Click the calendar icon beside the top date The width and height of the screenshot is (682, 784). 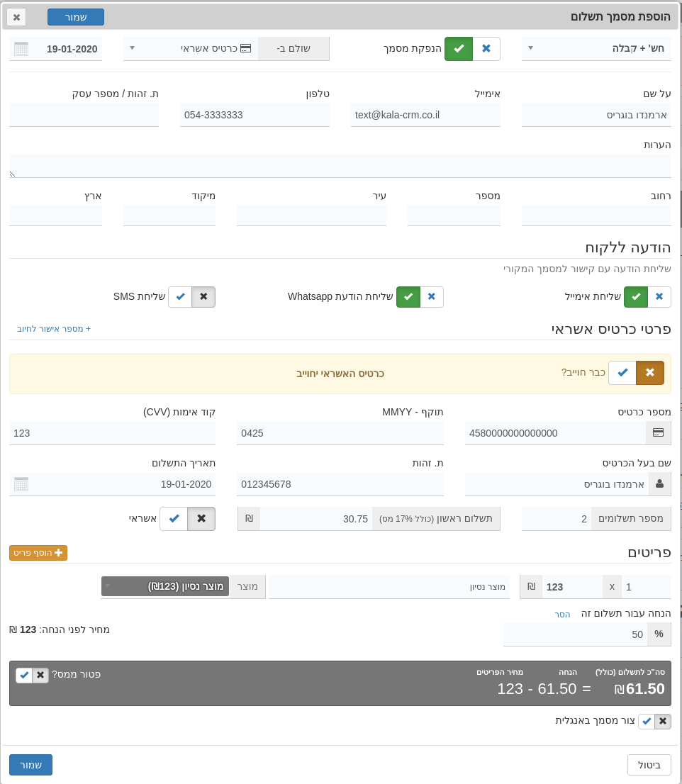21,49
